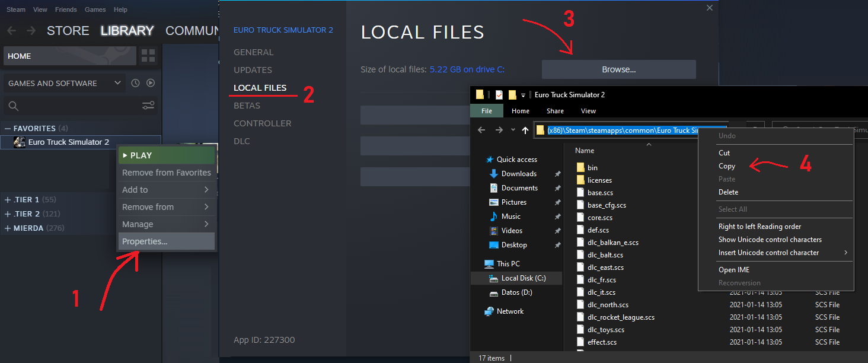Image resolution: width=868 pixels, height=363 pixels.
Task: Open GENERAL properties tab
Action: 254,52
